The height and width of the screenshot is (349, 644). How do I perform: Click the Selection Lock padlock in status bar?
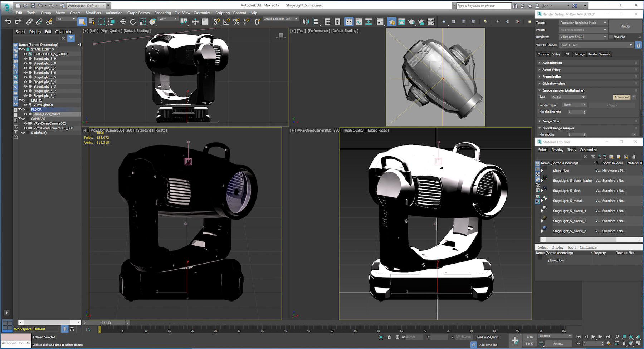(x=389, y=337)
